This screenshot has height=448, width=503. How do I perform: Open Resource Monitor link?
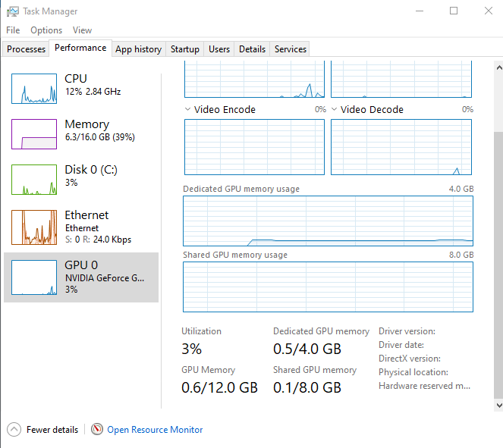pyautogui.click(x=155, y=429)
